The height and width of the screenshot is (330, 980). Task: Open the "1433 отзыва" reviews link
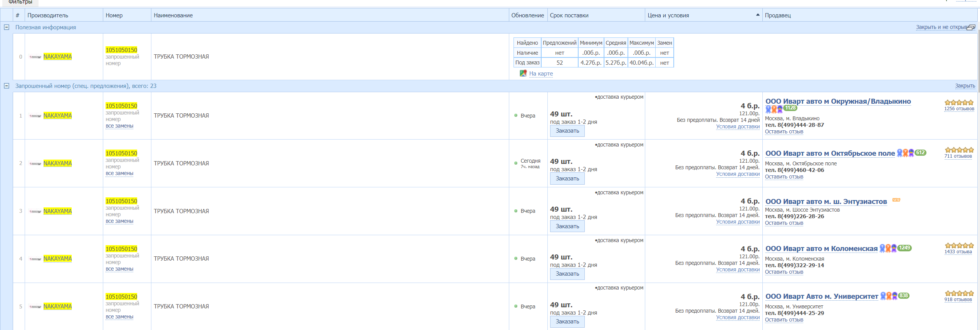958,252
